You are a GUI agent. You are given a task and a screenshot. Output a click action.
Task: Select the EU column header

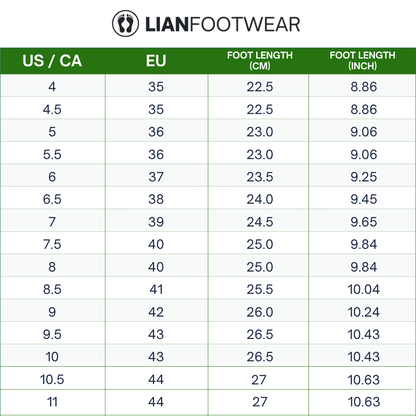(x=156, y=61)
